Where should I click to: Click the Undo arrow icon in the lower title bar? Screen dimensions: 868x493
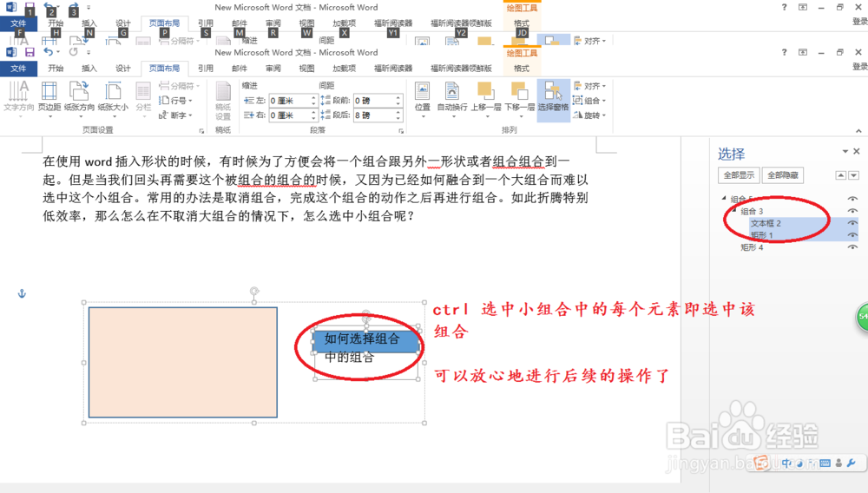(48, 52)
